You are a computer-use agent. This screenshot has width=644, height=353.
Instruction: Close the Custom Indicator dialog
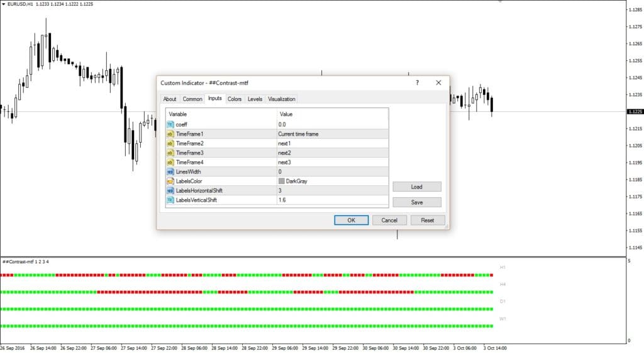click(x=438, y=82)
